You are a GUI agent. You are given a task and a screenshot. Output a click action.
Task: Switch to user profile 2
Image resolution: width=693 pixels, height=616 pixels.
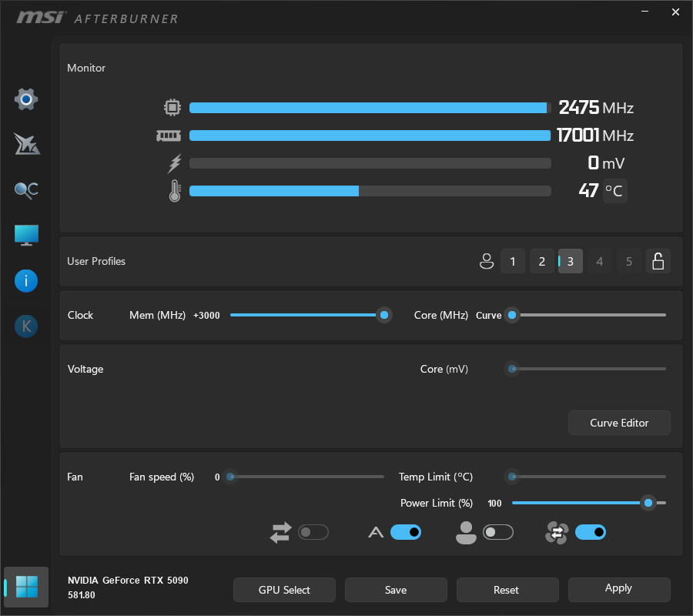[541, 262]
